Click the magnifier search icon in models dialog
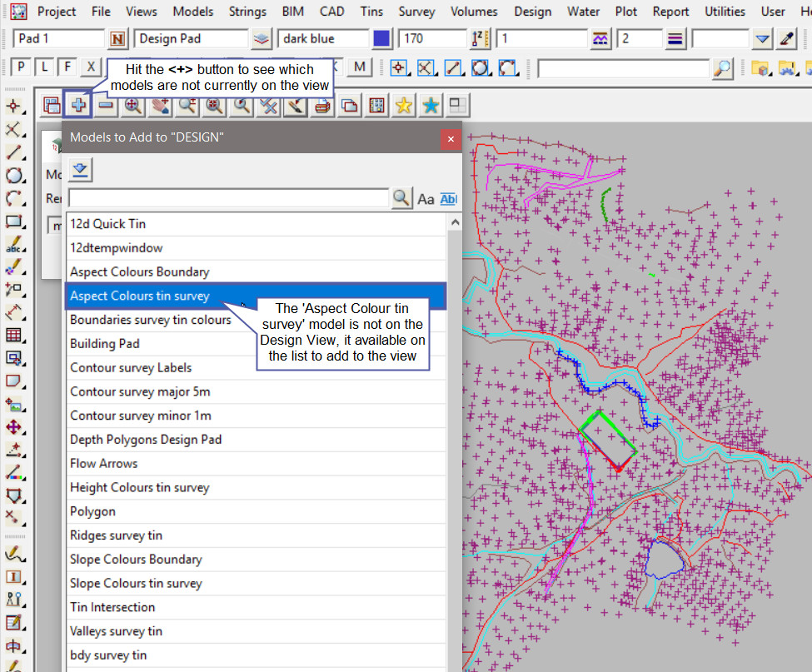Viewport: 812px width, 672px height. click(x=401, y=198)
